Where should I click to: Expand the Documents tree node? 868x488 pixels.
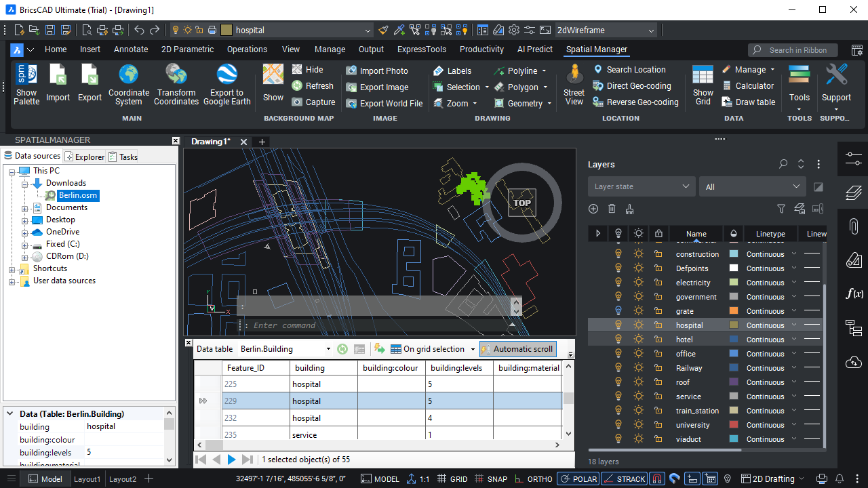tap(25, 208)
